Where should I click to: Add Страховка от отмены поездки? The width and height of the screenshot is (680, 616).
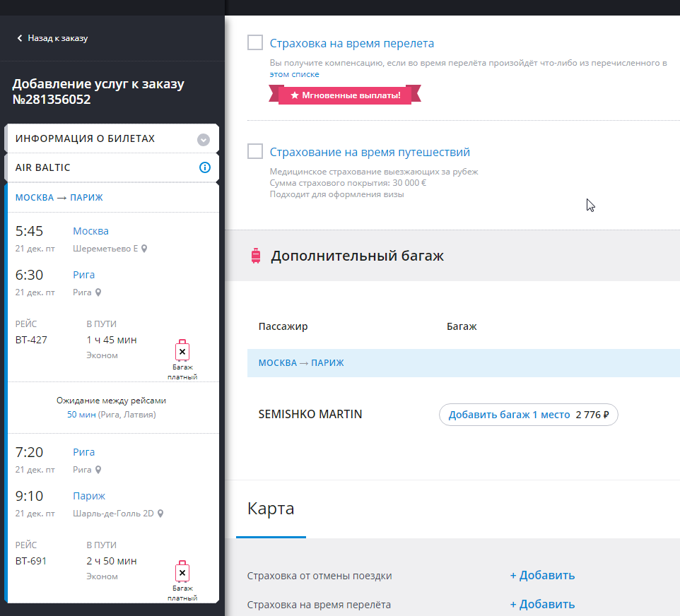point(542,576)
